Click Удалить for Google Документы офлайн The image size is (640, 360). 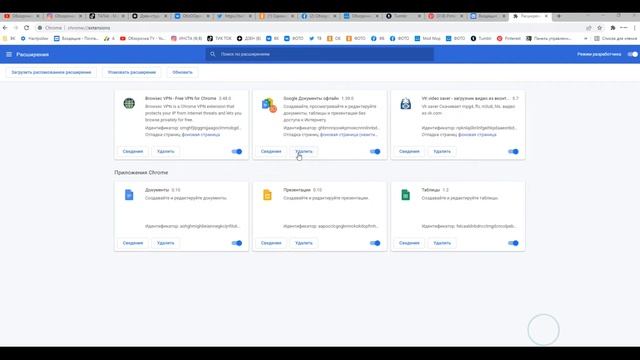pos(304,151)
